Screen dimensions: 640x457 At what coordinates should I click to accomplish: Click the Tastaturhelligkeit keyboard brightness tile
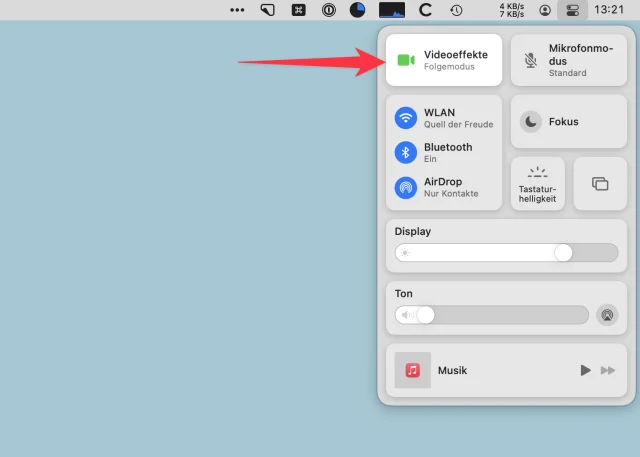coord(538,183)
